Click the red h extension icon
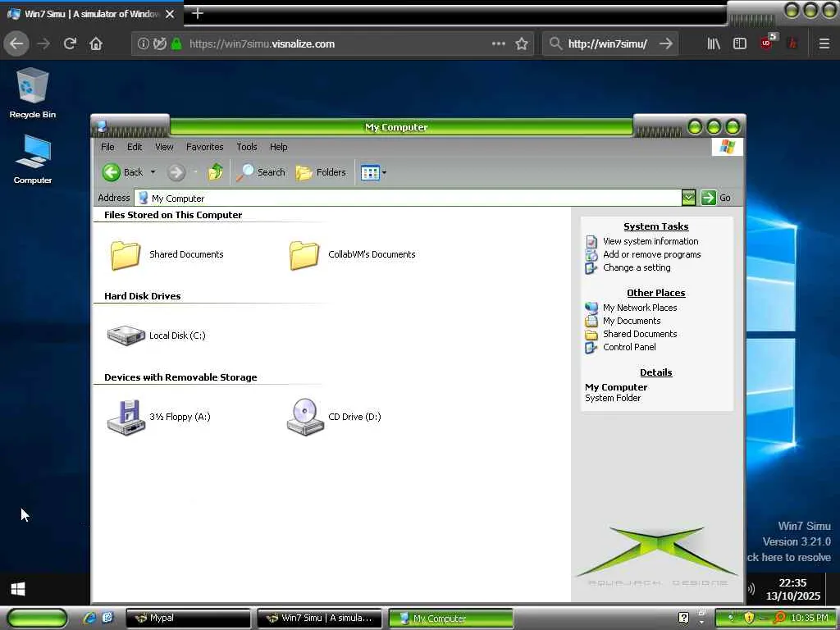Image resolution: width=840 pixels, height=630 pixels. point(793,44)
